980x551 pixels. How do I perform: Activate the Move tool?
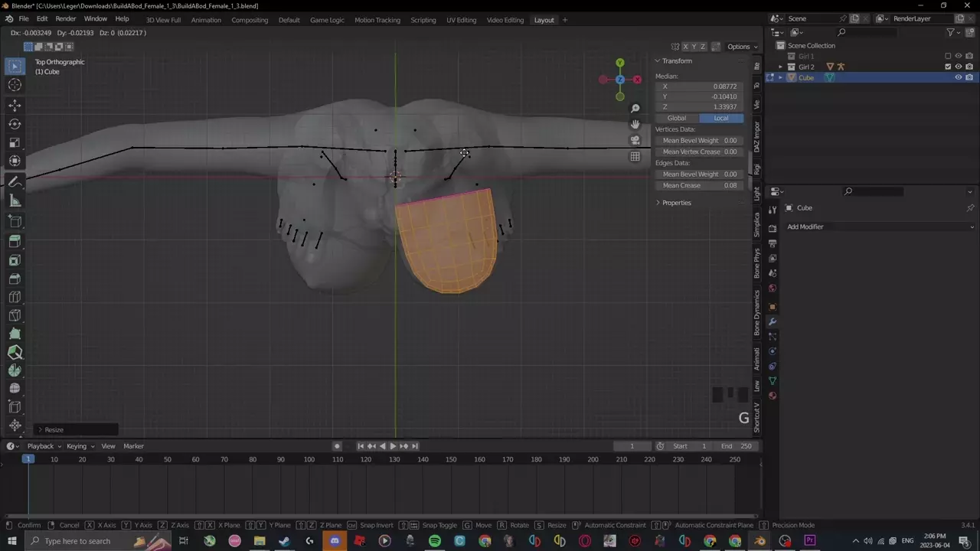coord(15,105)
